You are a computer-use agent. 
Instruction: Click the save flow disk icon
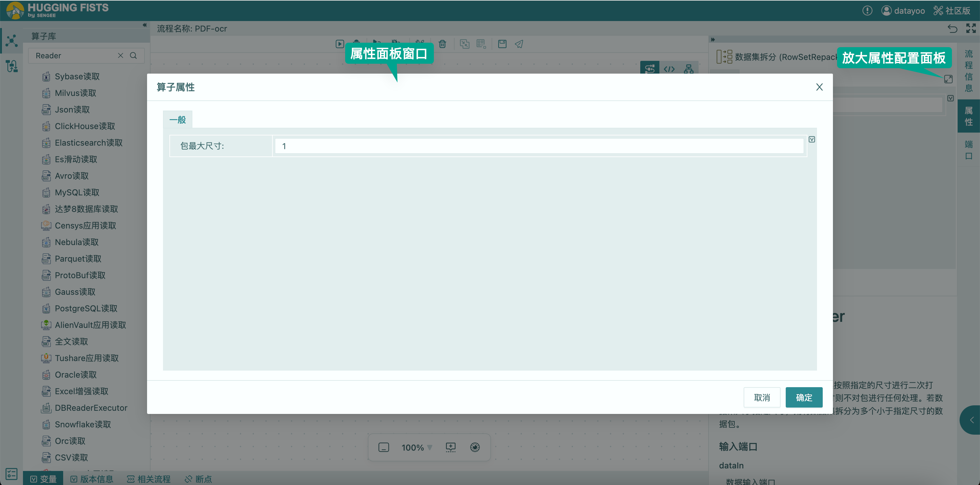pos(502,44)
